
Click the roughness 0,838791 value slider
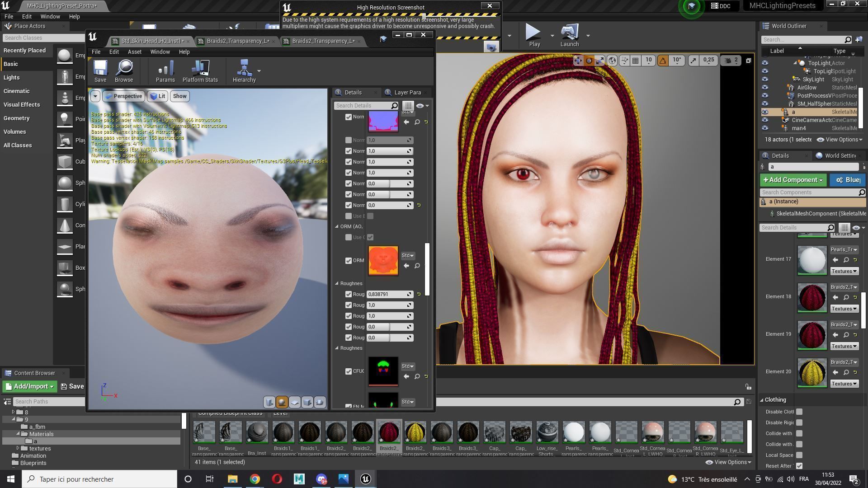[387, 294]
